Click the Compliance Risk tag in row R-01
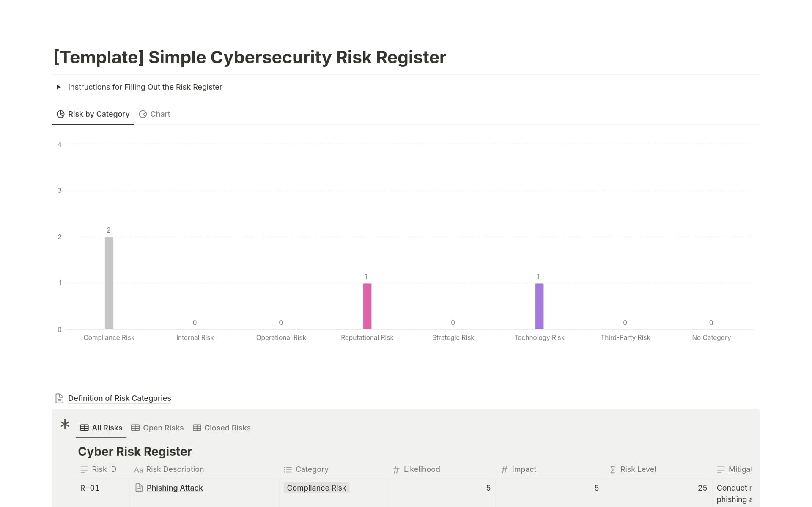 click(316, 488)
